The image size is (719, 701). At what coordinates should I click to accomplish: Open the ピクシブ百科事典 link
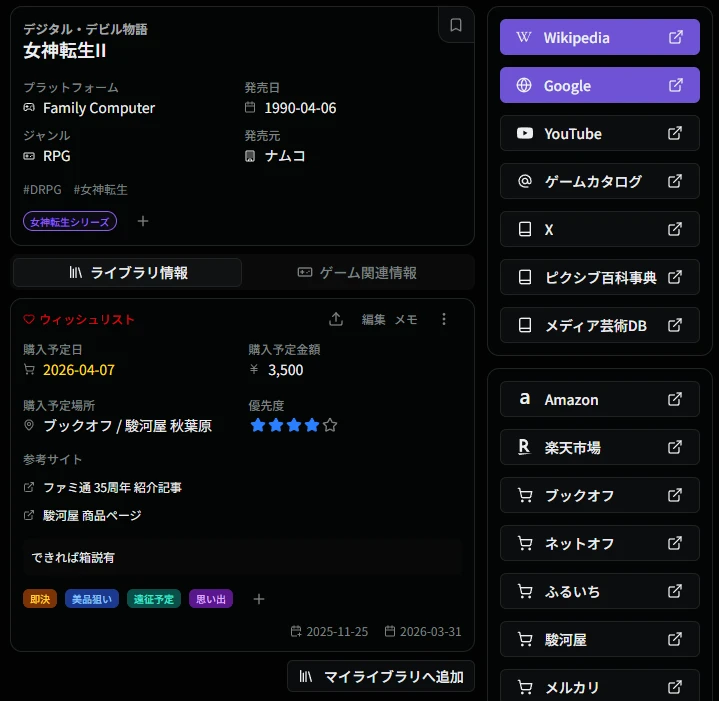pyautogui.click(x=599, y=277)
